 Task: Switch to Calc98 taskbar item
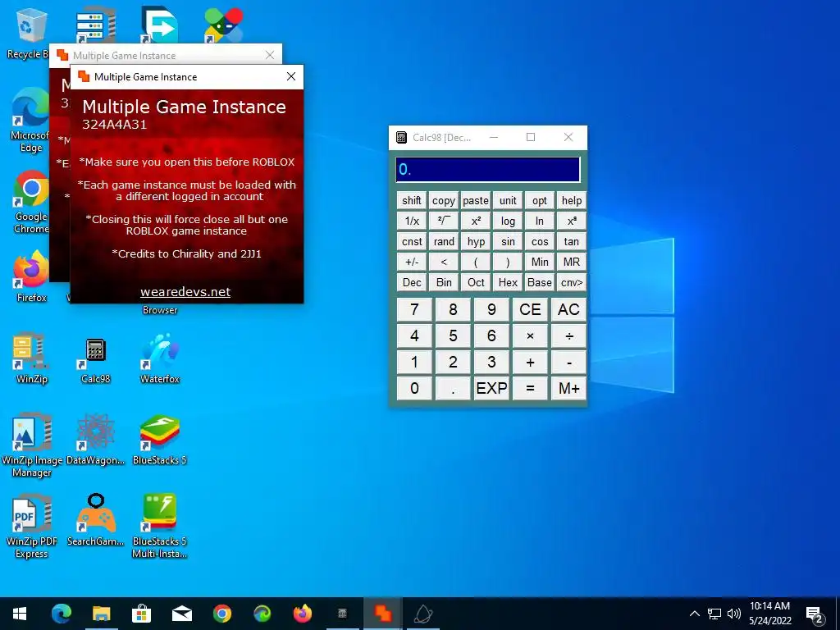[342, 614]
